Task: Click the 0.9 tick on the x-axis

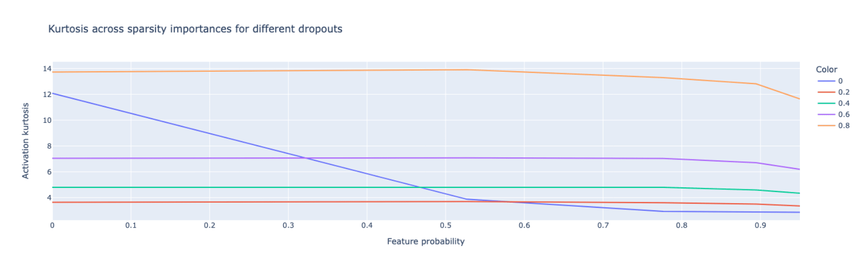Action: tap(760, 226)
